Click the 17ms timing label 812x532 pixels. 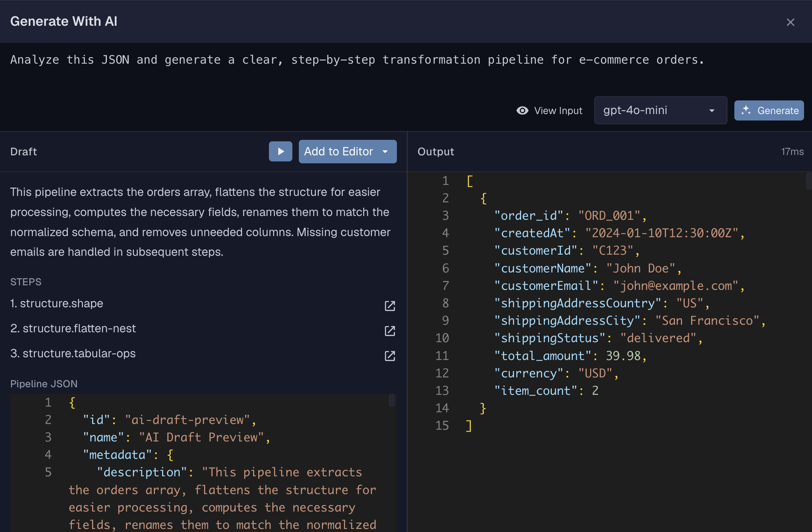tap(792, 152)
